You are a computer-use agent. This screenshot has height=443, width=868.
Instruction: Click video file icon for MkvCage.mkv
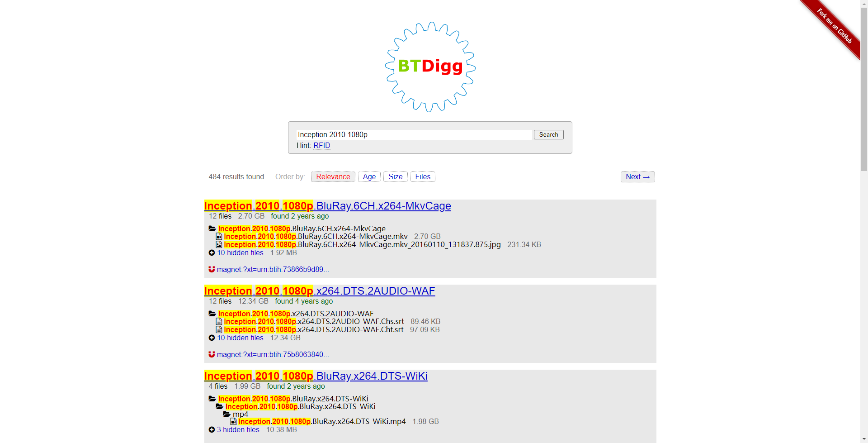pos(219,236)
